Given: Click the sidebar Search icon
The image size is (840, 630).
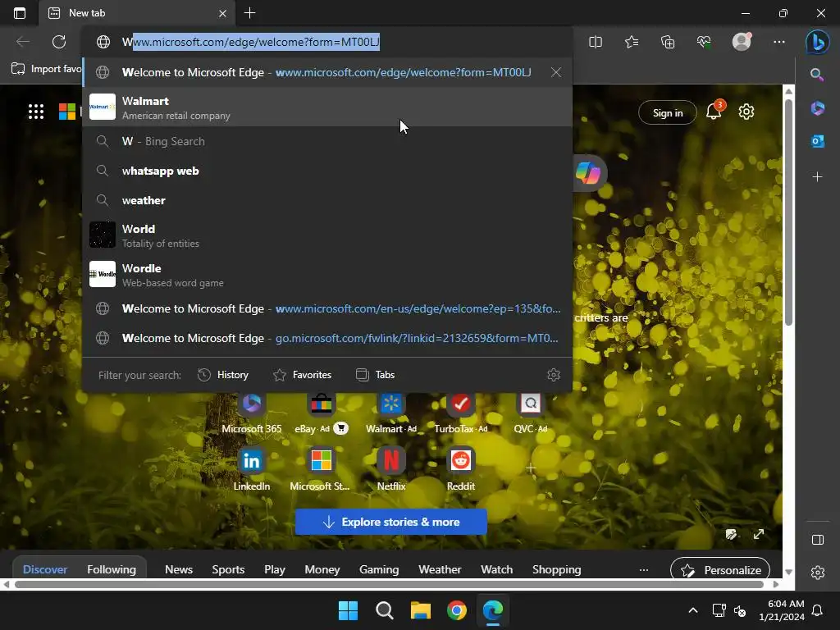Looking at the screenshot, I should (x=817, y=75).
